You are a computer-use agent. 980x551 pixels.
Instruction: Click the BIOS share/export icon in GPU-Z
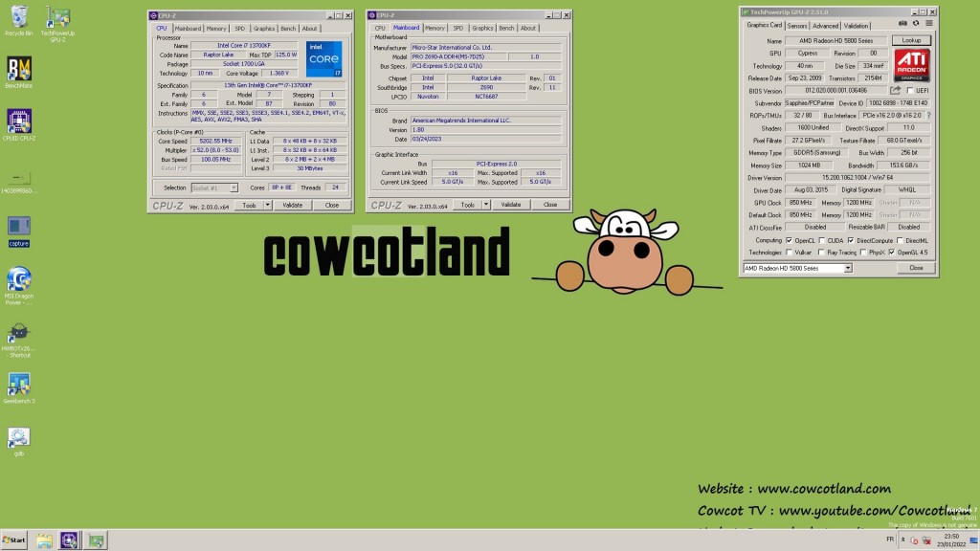pyautogui.click(x=895, y=91)
